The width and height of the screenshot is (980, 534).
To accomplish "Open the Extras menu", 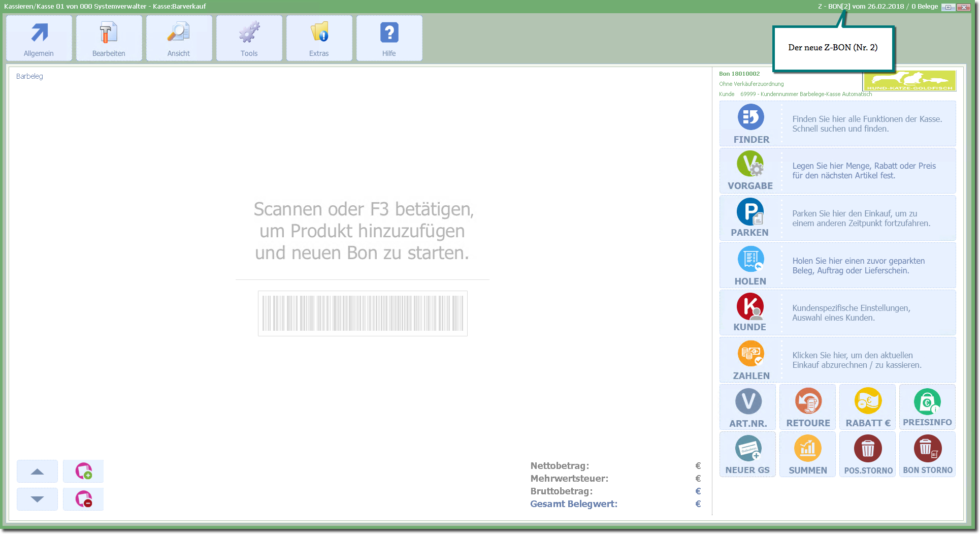I will point(319,39).
